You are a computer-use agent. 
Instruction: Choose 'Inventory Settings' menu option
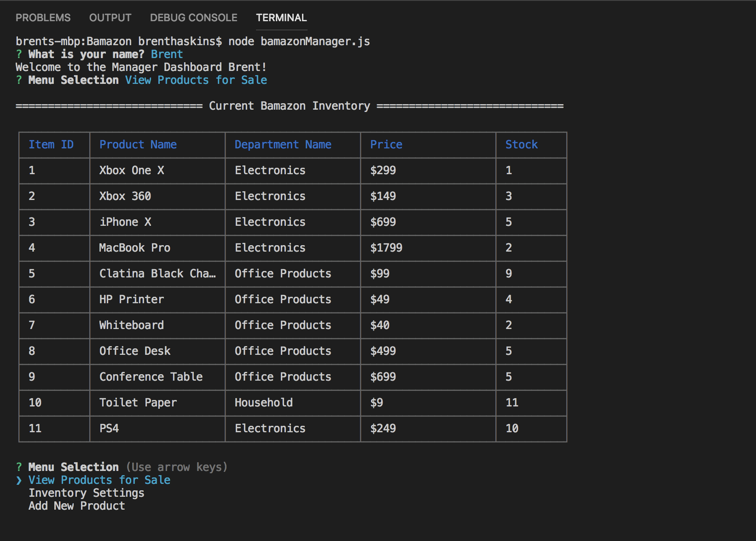[87, 493]
